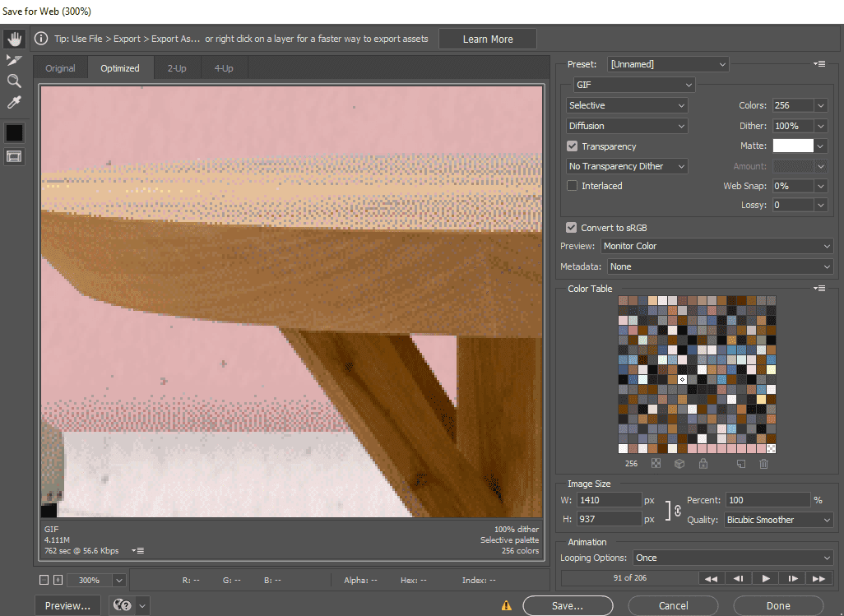Click the Learn More button

tap(488, 39)
